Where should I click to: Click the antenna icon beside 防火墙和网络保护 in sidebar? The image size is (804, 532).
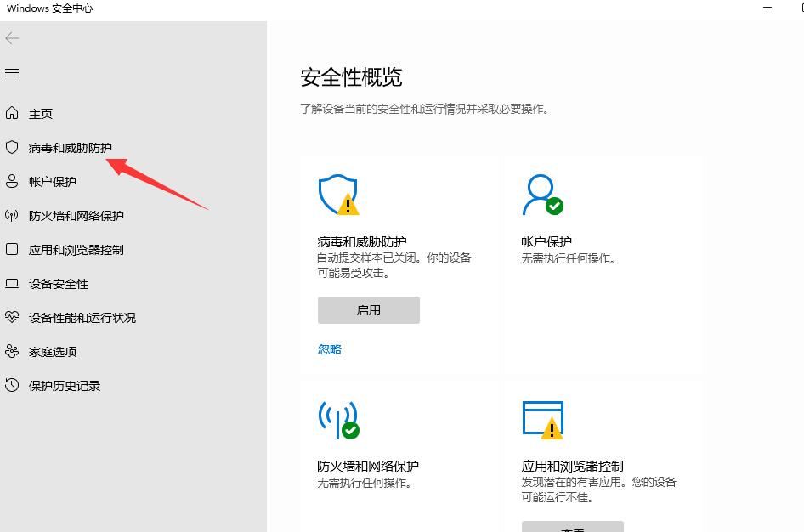point(12,215)
